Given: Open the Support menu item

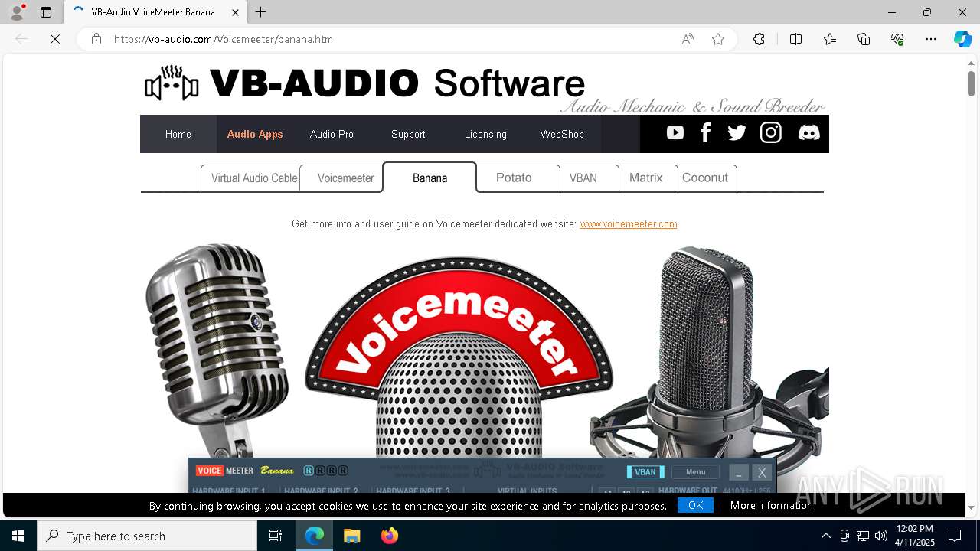Looking at the screenshot, I should tap(408, 134).
